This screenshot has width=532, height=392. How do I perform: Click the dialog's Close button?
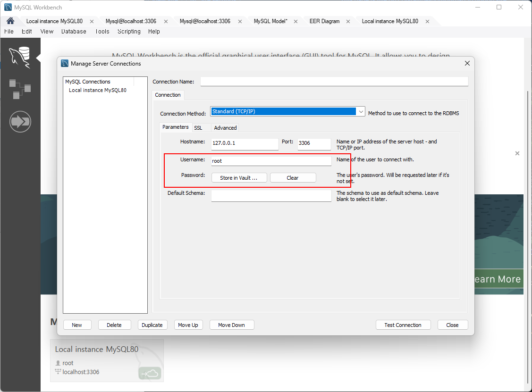(x=452, y=325)
